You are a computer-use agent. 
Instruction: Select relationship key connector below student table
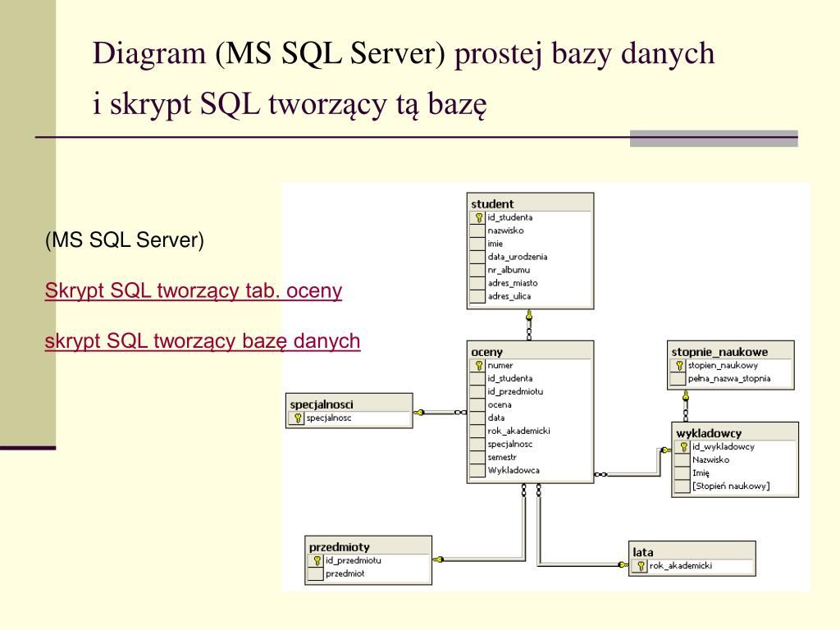pos(529,316)
